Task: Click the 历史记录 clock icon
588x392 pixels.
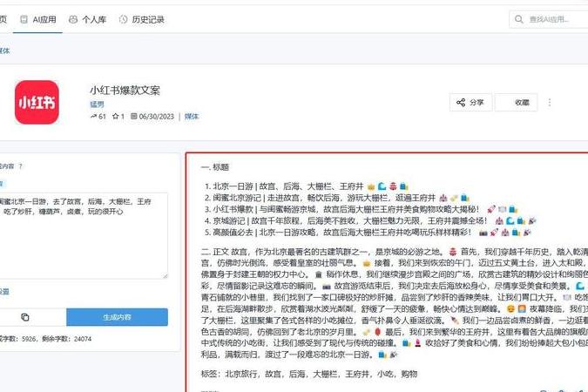Action: click(123, 19)
